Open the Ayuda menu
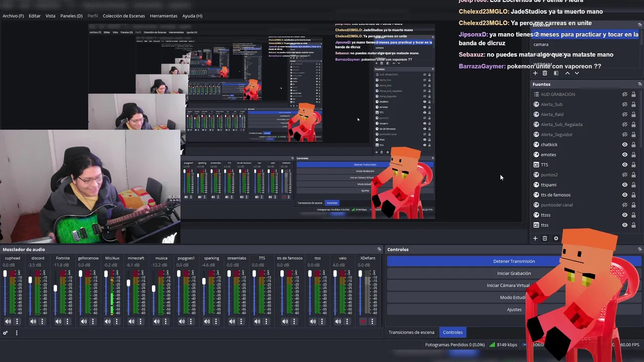 (192, 16)
